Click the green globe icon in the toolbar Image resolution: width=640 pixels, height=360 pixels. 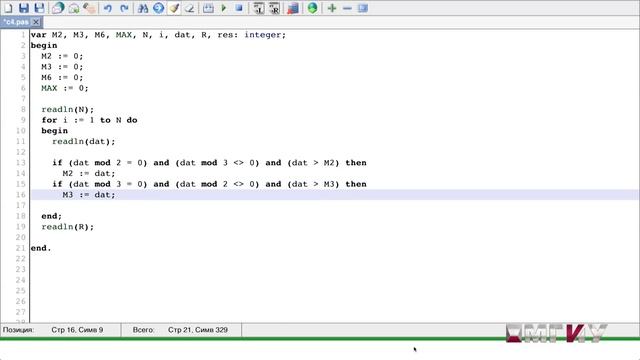pyautogui.click(x=312, y=8)
